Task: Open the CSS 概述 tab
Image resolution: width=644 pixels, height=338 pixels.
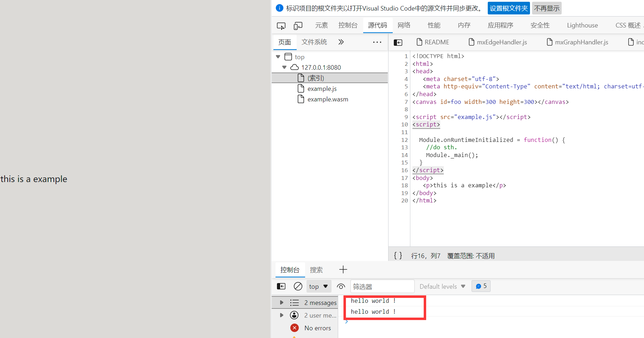Action: [628, 25]
